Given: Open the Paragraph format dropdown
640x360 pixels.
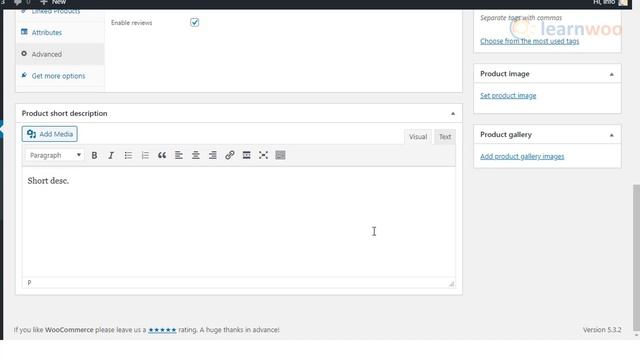Looking at the screenshot, I should [55, 155].
